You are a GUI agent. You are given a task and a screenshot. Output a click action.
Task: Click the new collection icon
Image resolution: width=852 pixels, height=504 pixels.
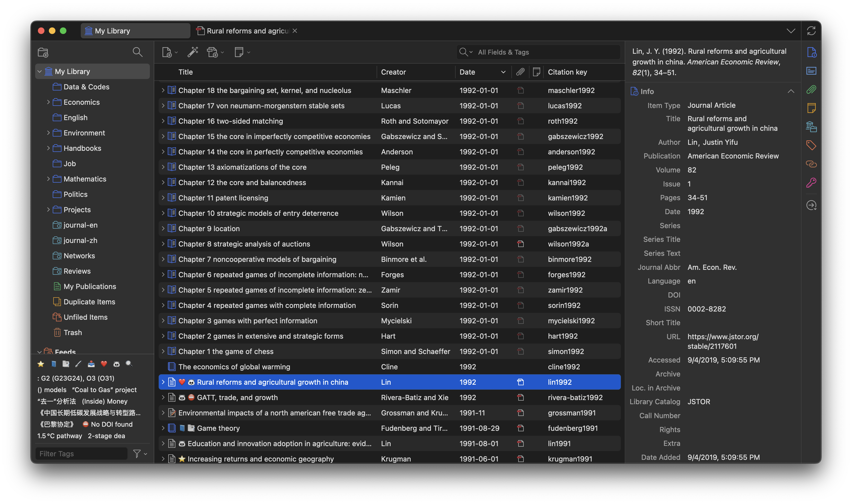tap(43, 52)
